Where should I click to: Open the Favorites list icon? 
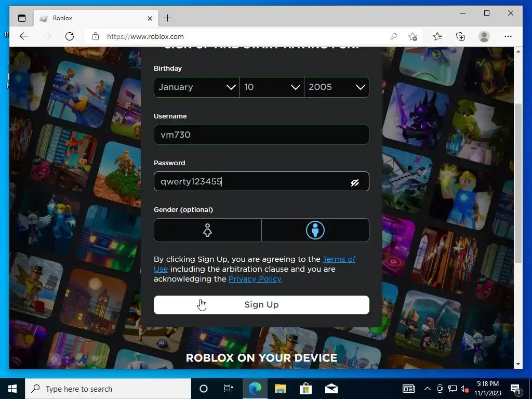click(x=437, y=36)
